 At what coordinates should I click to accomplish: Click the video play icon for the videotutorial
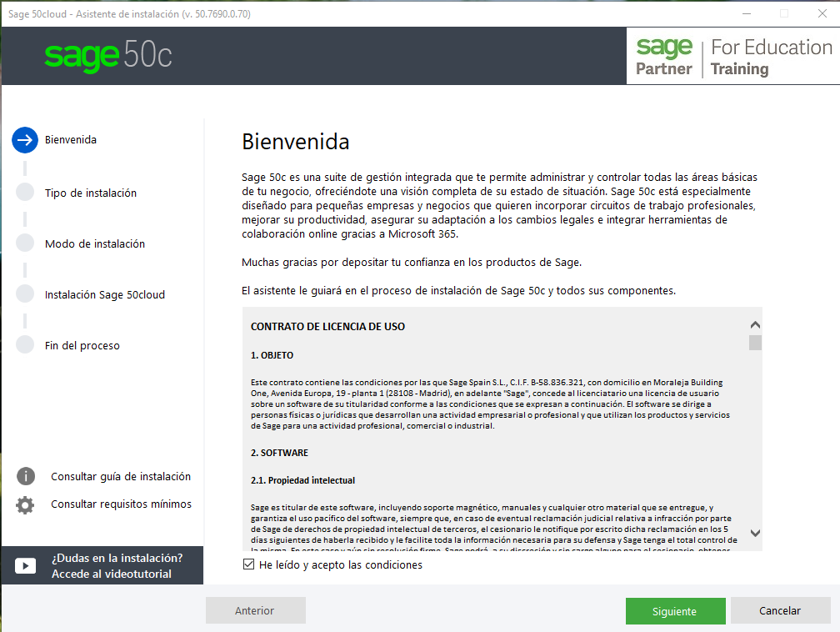coord(26,565)
